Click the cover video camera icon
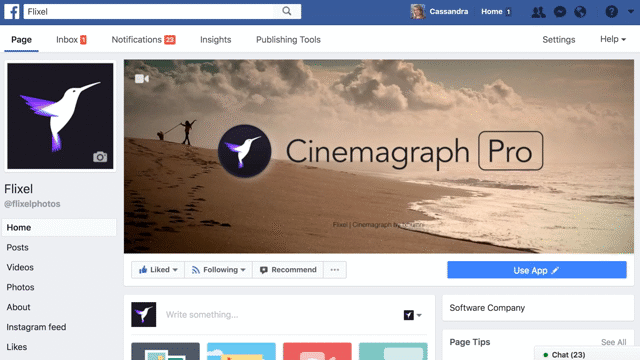The width and height of the screenshot is (640, 360). (142, 78)
